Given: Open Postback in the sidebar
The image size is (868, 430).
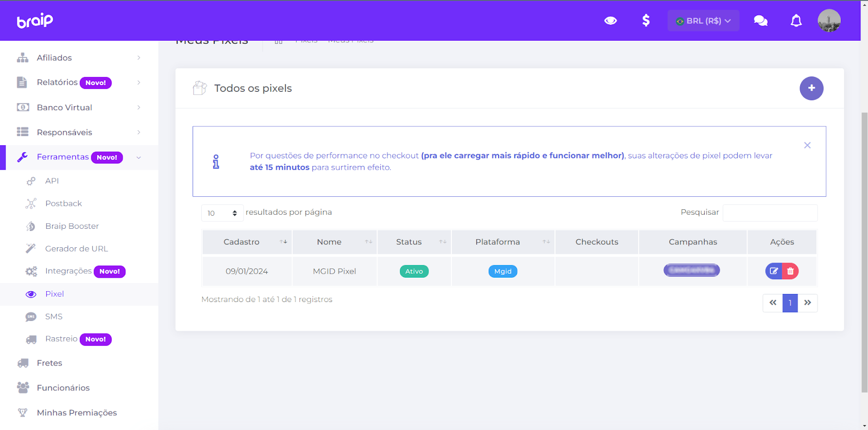Looking at the screenshot, I should (63, 203).
